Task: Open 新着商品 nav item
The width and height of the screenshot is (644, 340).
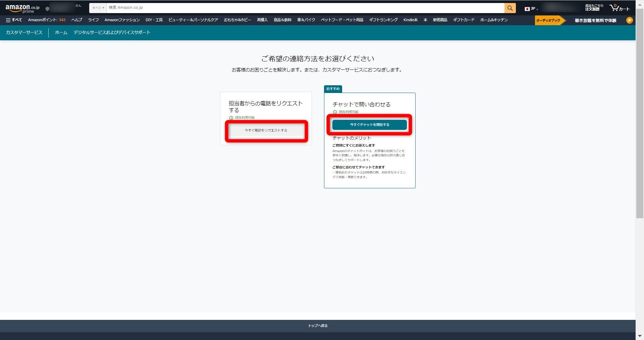Action: click(440, 20)
